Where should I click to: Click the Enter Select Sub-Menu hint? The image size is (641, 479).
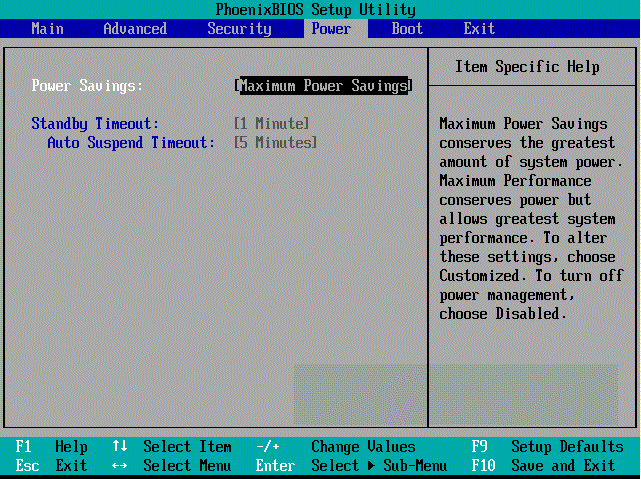tap(351, 466)
